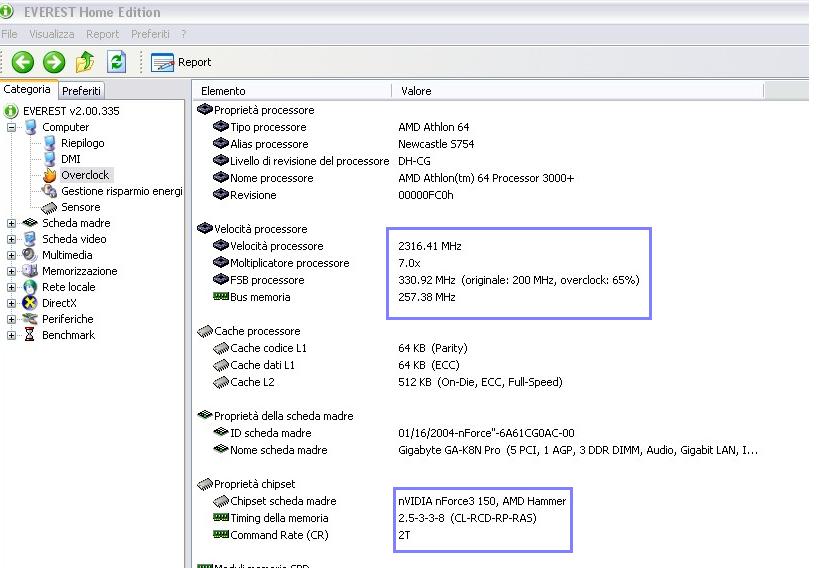Select the FSB processore row
This screenshot has height=568, width=819.
click(426, 280)
